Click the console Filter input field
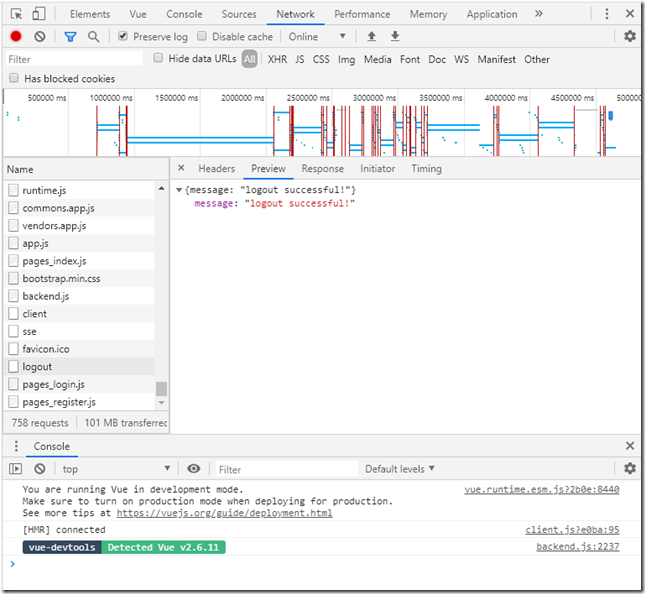The image size is (645, 594). pos(287,469)
